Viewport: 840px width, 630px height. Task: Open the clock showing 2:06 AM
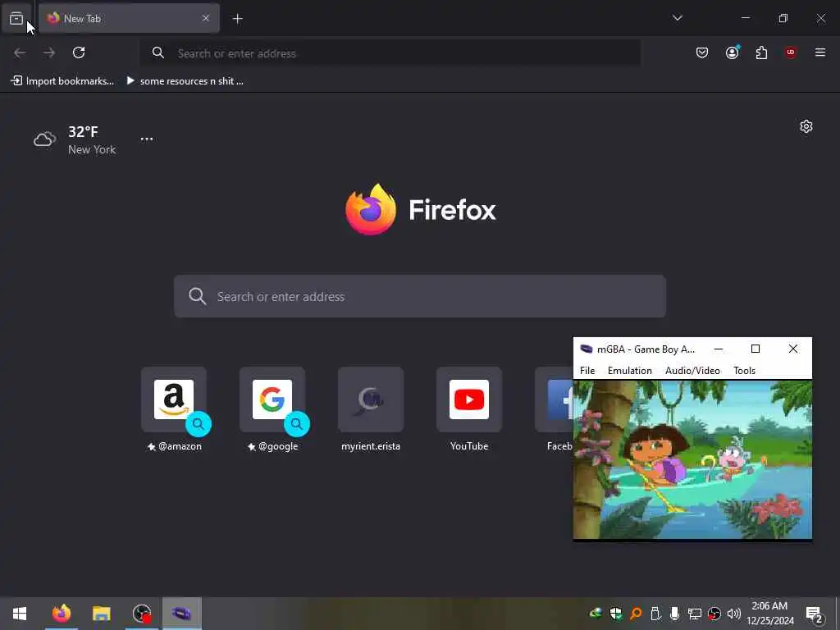pyautogui.click(x=770, y=614)
